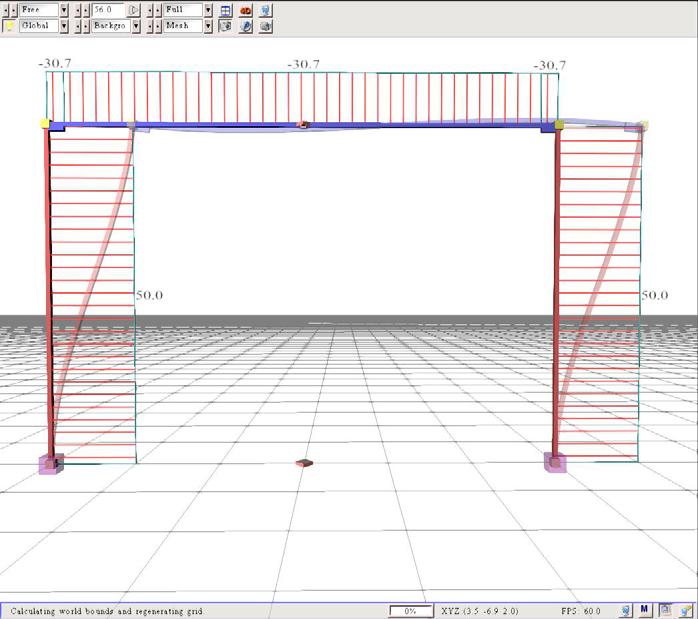Open the Mesh dropdown arrow
This screenshot has width=698, height=619.
coord(208,26)
